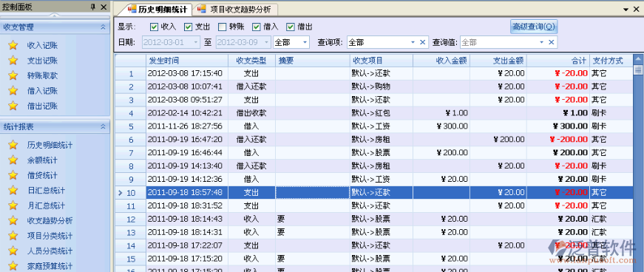
Task: Uncheck the 收入 checkbox
Action: 154,27
